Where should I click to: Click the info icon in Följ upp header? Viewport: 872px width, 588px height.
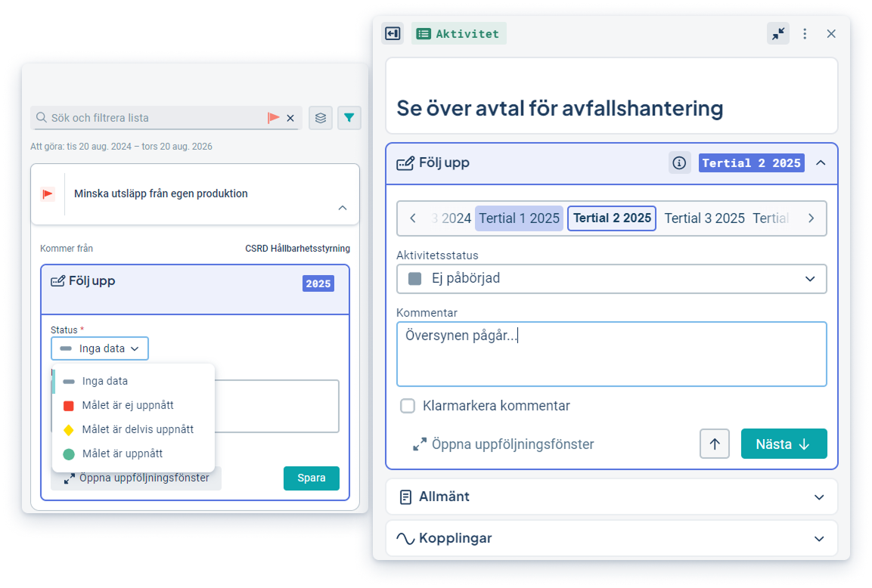pos(679,162)
